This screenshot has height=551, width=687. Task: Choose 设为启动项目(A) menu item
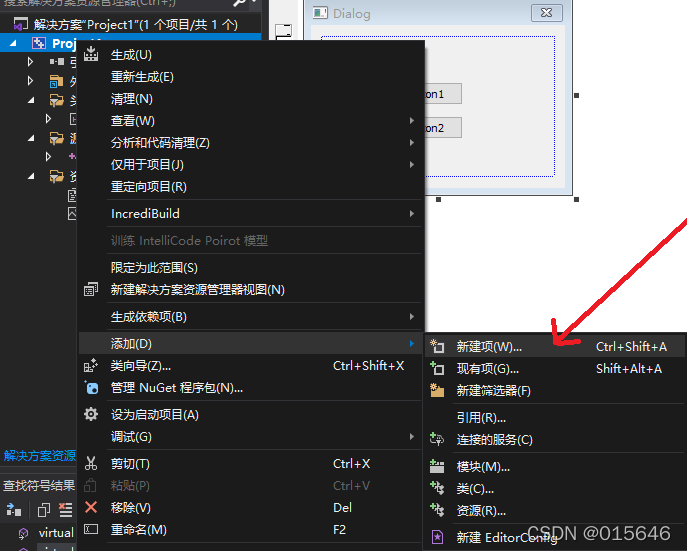252,414
